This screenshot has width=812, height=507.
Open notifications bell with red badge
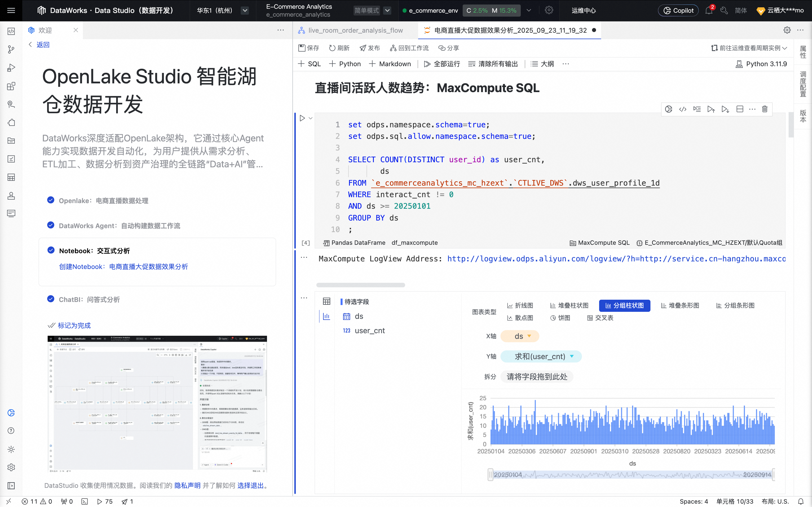tap(709, 10)
